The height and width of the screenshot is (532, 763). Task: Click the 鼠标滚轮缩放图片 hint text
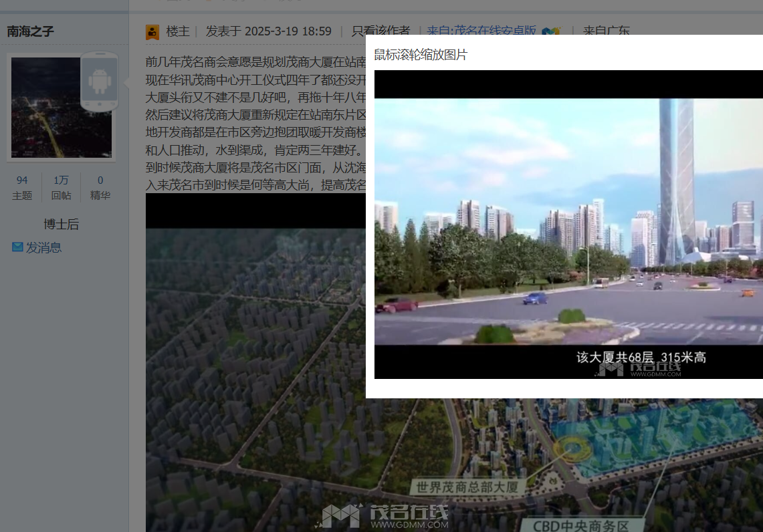pos(421,55)
